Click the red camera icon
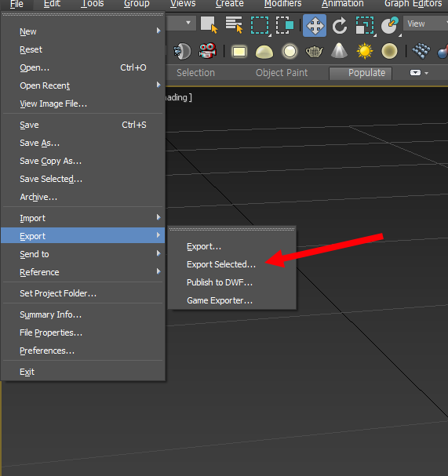Screen dimensions: 448x476 [x=207, y=50]
